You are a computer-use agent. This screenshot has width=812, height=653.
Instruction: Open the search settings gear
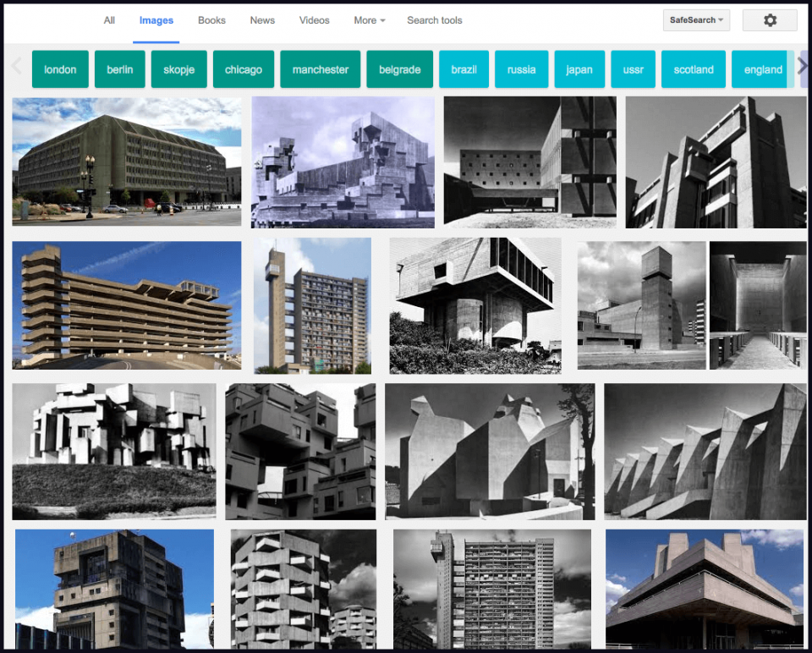770,19
